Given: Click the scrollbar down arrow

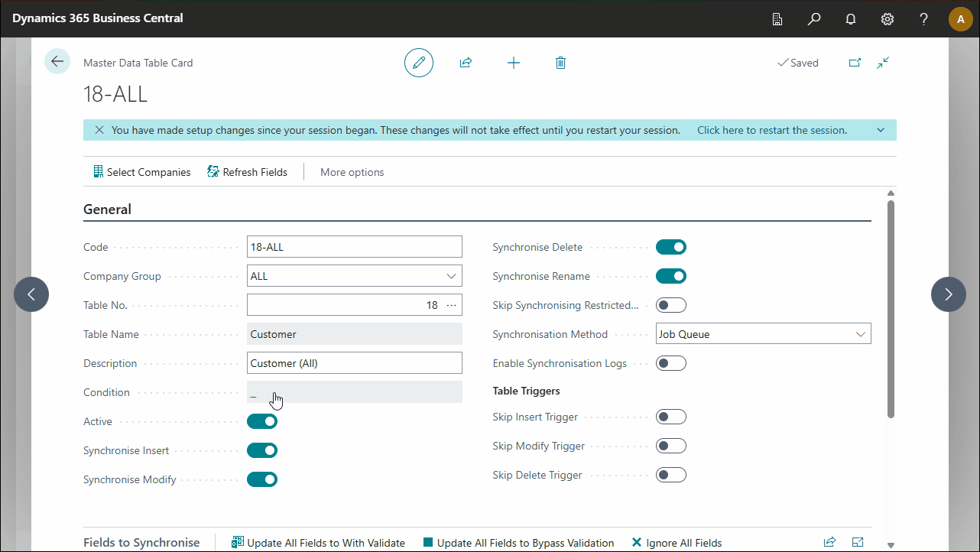Looking at the screenshot, I should [x=891, y=545].
